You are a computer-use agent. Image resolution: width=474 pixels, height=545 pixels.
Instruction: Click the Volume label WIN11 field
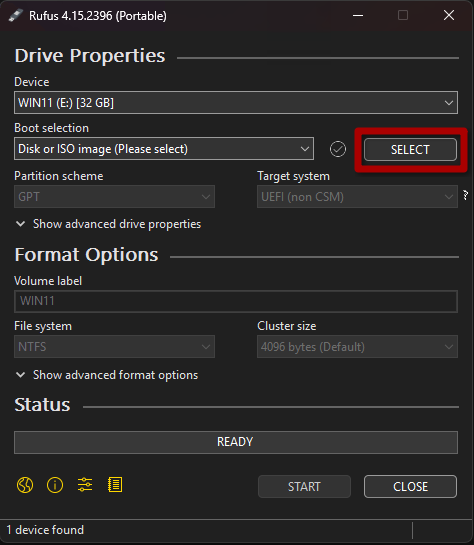(236, 301)
